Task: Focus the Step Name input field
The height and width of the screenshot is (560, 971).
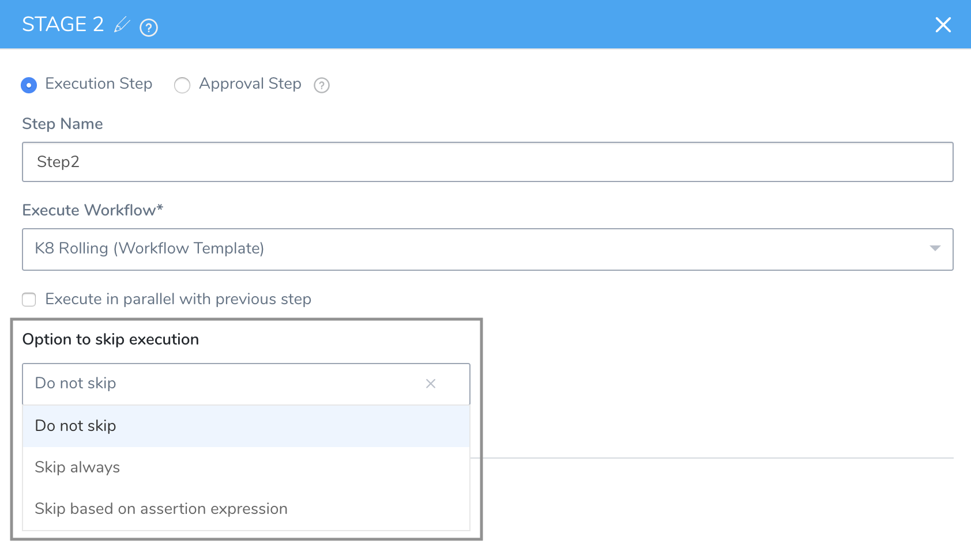Action: [x=487, y=162]
